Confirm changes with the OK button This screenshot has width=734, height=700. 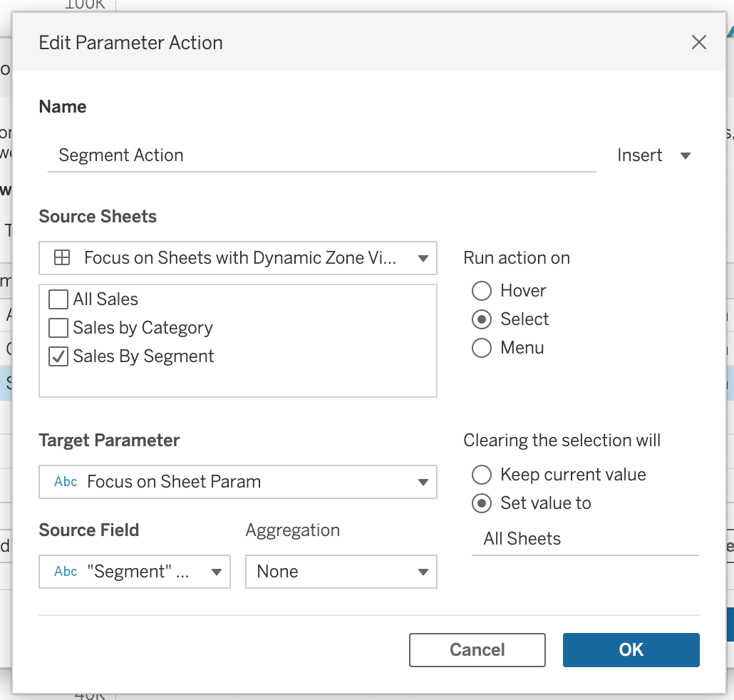tap(631, 649)
